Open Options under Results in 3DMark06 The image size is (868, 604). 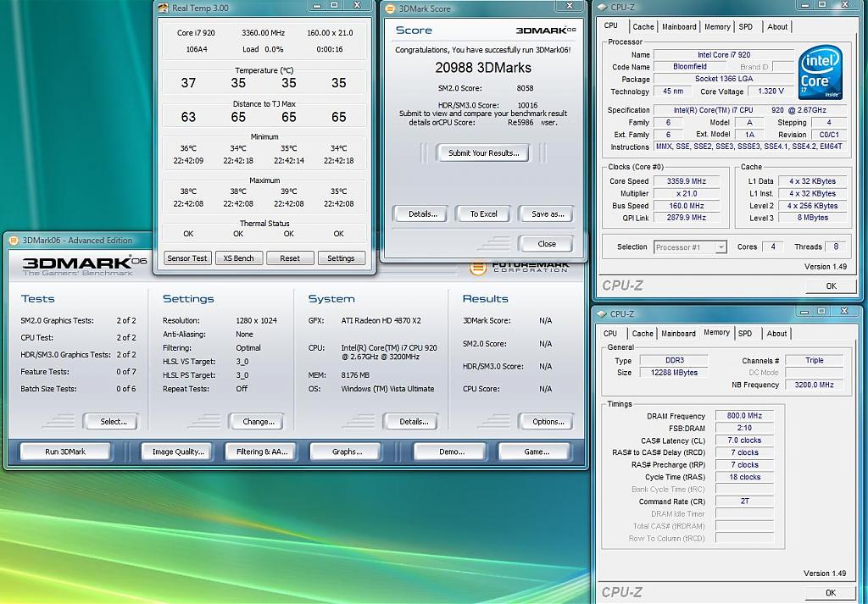click(x=548, y=422)
